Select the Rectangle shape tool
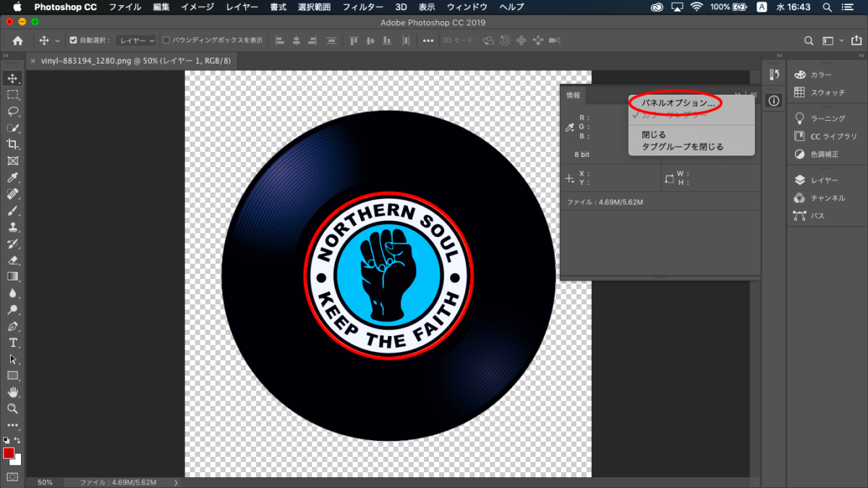Image resolution: width=868 pixels, height=488 pixels. coord(13,376)
